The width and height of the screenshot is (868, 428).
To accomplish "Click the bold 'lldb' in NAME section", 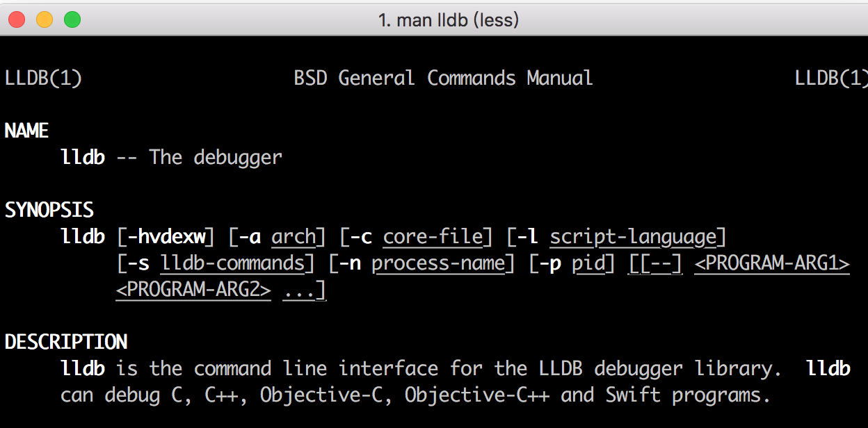I will (x=83, y=157).
